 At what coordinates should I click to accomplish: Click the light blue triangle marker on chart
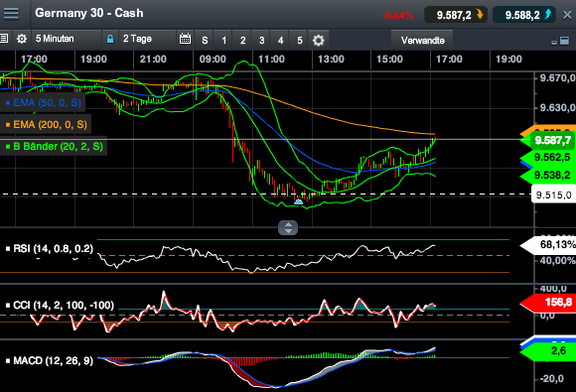pos(298,201)
